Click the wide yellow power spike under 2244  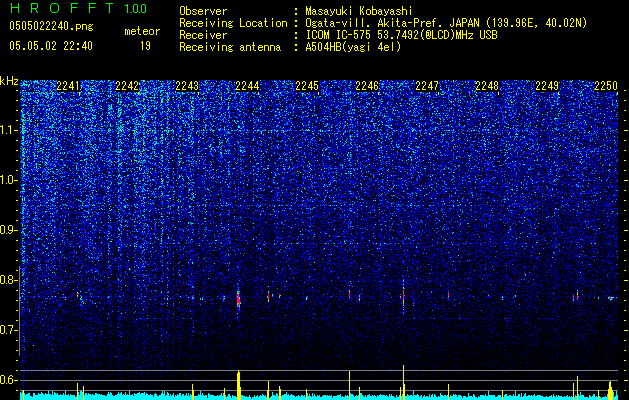click(x=238, y=385)
